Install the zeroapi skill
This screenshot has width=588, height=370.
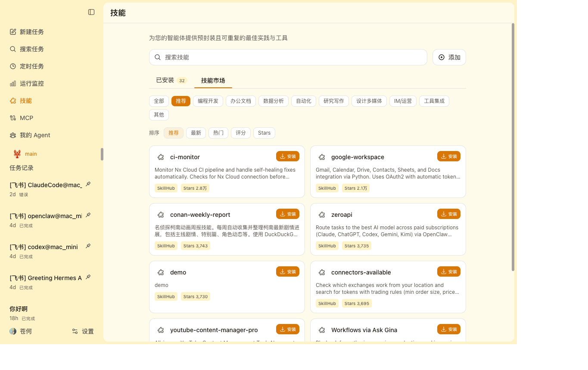[449, 214]
